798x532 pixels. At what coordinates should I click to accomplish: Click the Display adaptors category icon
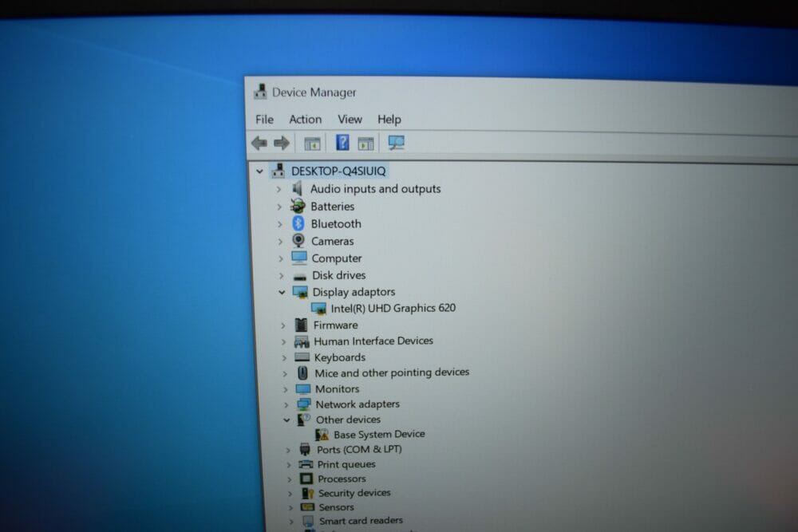point(300,292)
